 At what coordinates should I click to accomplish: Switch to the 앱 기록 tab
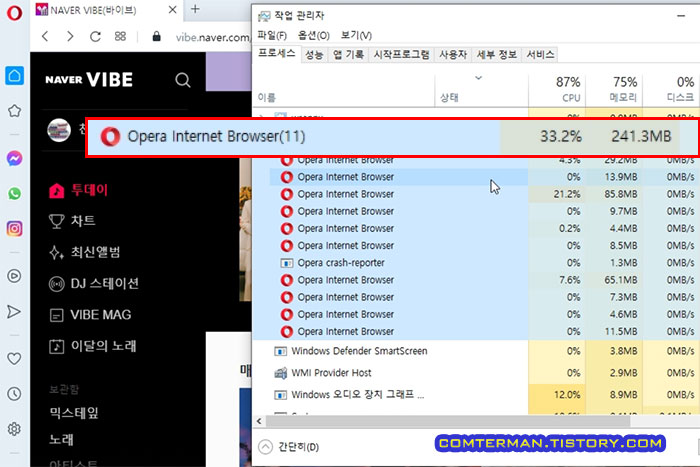(x=348, y=55)
